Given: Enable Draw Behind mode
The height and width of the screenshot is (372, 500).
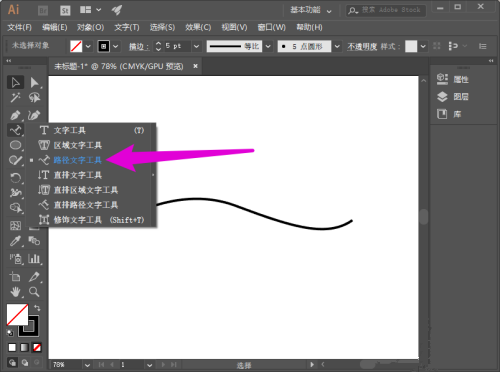Looking at the screenshot, I should [25, 362].
